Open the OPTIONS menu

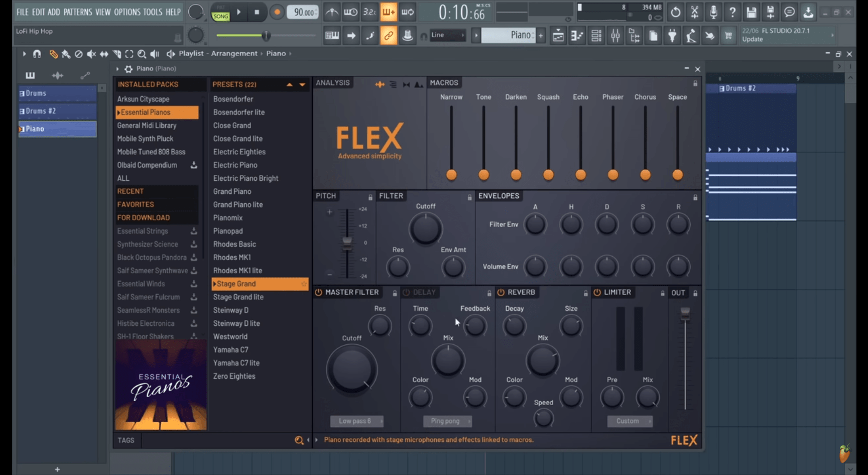click(127, 12)
